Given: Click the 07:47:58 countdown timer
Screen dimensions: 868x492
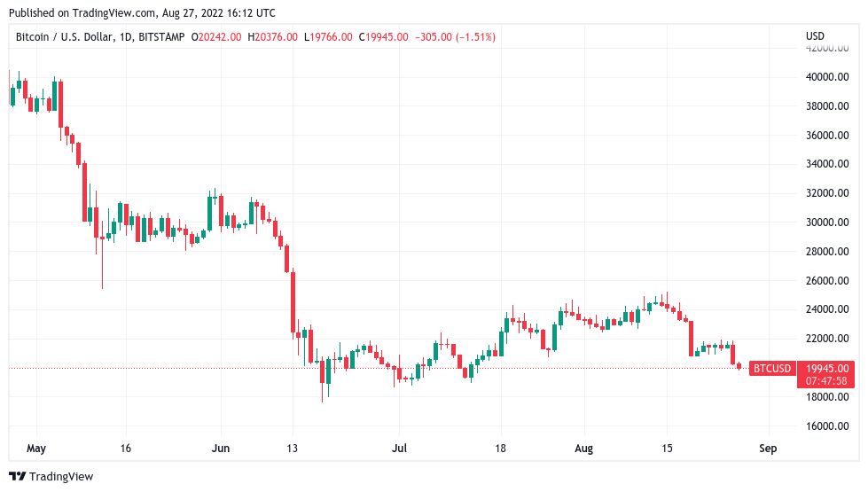Looking at the screenshot, I should click(826, 381).
